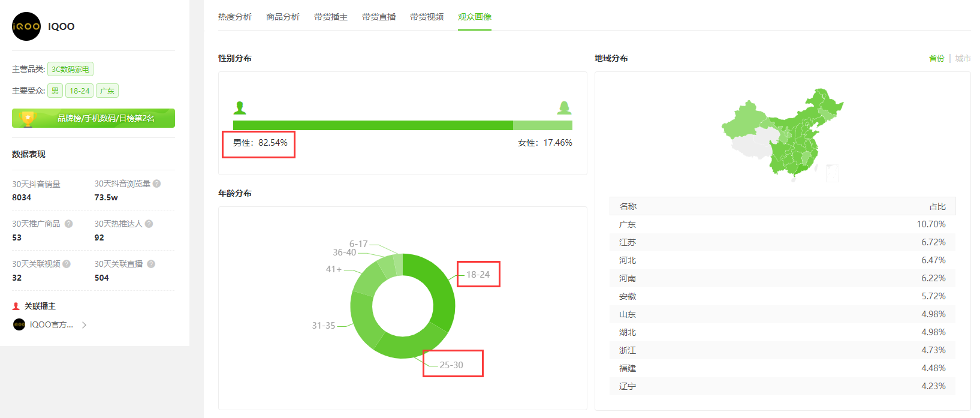
Task: Click the trophy icon on ranking banner
Action: pos(28,118)
